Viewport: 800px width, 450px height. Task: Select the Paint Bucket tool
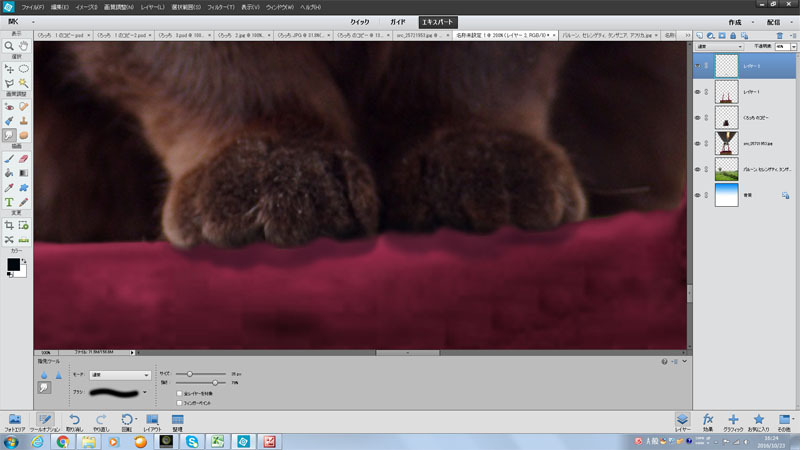tap(9, 173)
